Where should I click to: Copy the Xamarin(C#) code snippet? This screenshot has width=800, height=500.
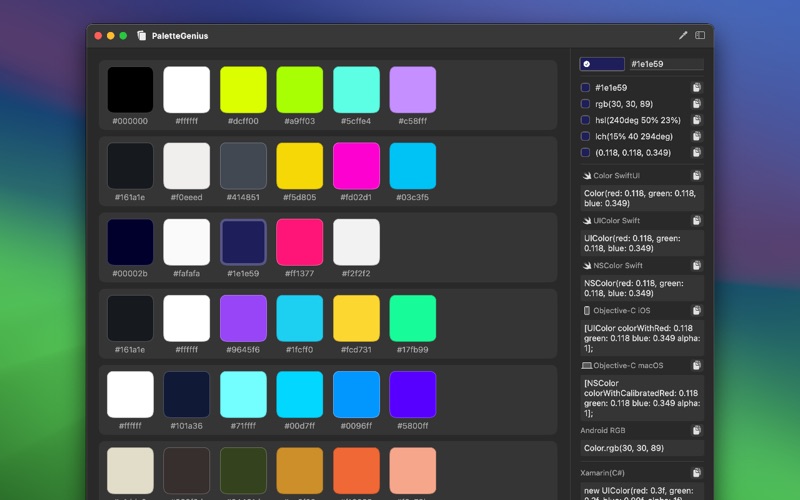[x=697, y=472]
